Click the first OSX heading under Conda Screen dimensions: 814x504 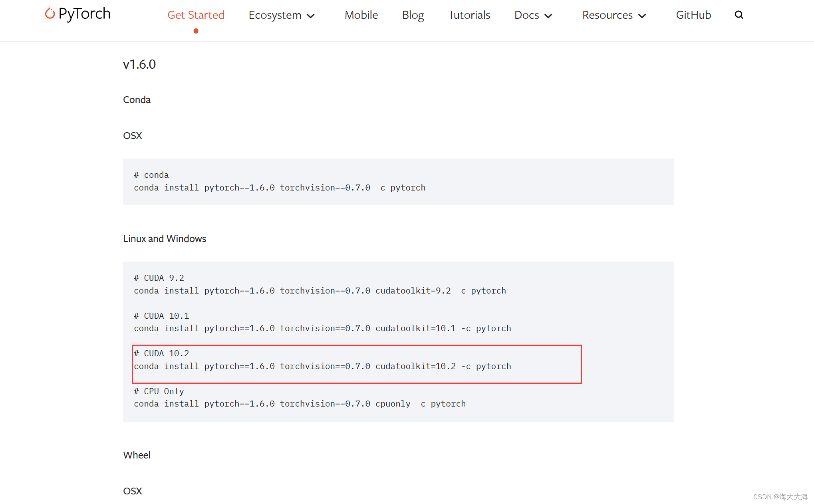[133, 136]
